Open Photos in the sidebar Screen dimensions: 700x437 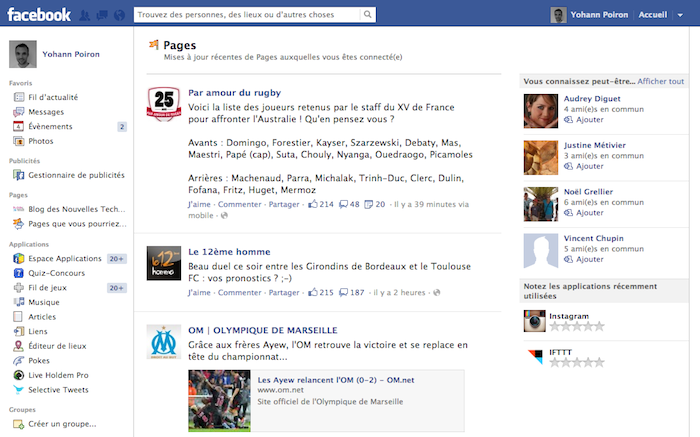coord(41,141)
